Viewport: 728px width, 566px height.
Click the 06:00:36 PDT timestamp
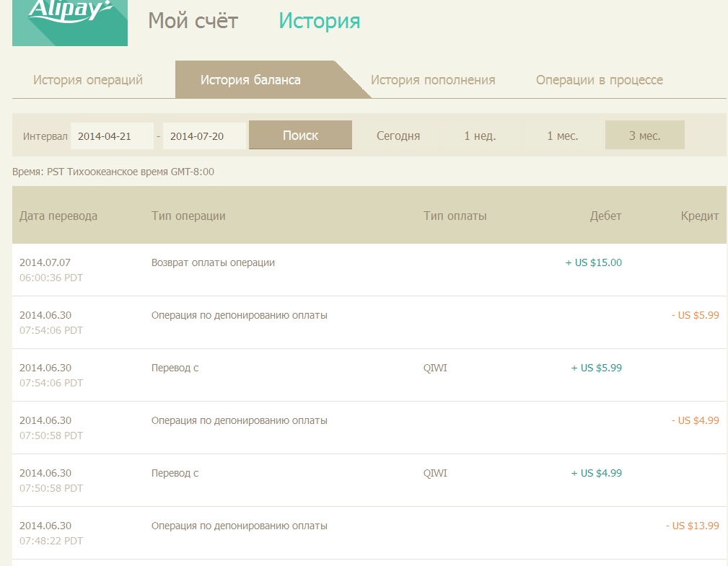click(51, 278)
